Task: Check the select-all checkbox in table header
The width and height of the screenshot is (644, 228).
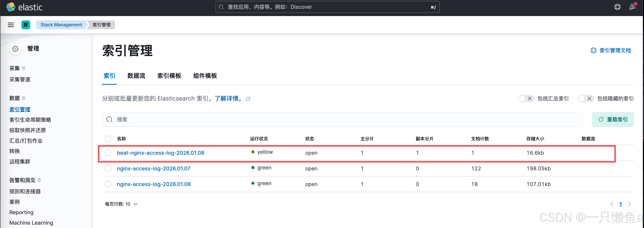Action: tap(108, 139)
